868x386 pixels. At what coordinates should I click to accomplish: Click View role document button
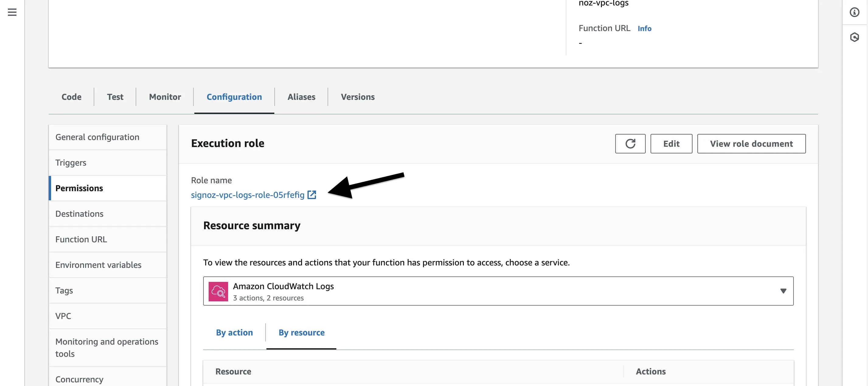click(x=752, y=144)
